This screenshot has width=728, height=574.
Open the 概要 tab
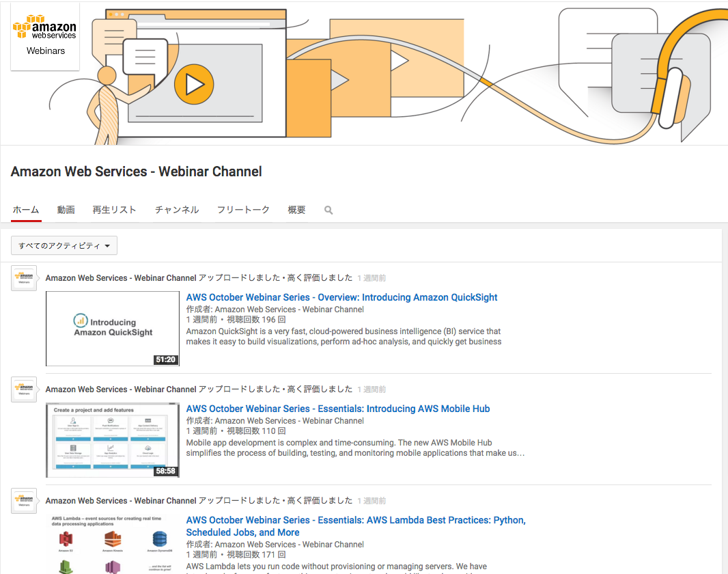point(296,210)
